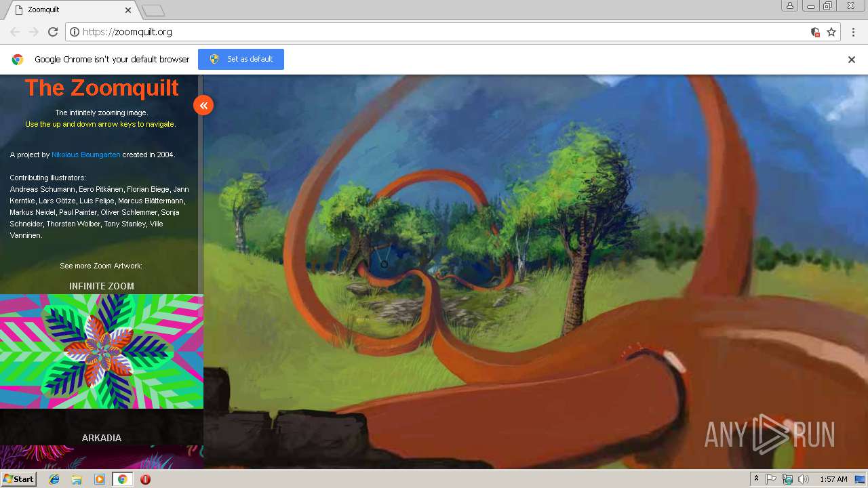The height and width of the screenshot is (488, 868).
Task: Open the INFINITE ZOOM heading link
Action: click(102, 286)
